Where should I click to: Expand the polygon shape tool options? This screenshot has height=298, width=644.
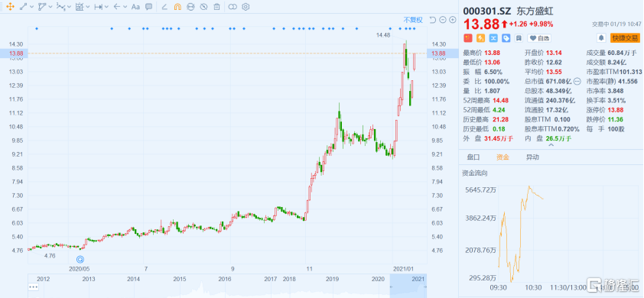point(50,7)
